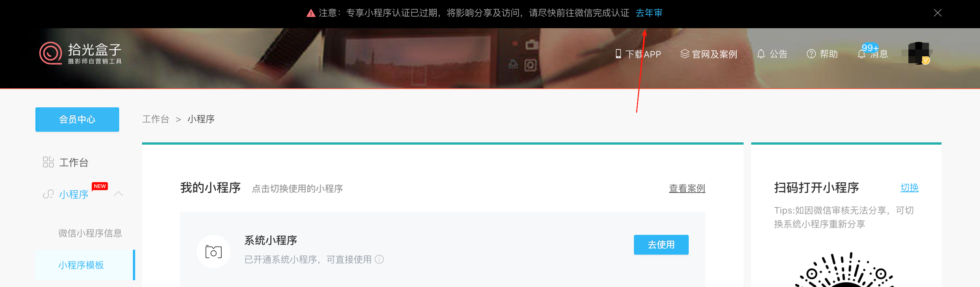
Task: Follow the 去年审 link in warning banner
Action: (x=649, y=13)
